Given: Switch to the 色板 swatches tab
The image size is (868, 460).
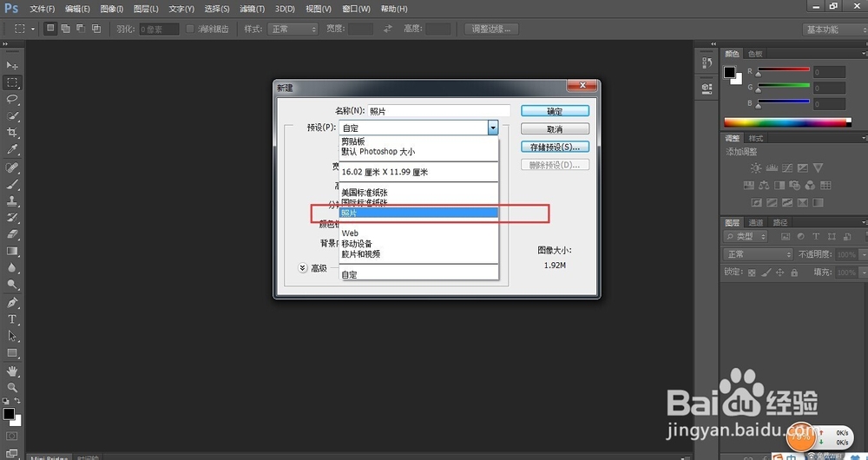Looking at the screenshot, I should coord(755,54).
